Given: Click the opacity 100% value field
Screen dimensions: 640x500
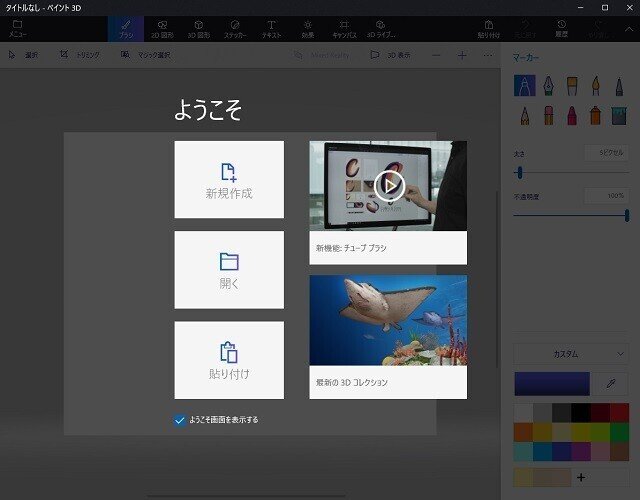Looking at the screenshot, I should (x=607, y=196).
